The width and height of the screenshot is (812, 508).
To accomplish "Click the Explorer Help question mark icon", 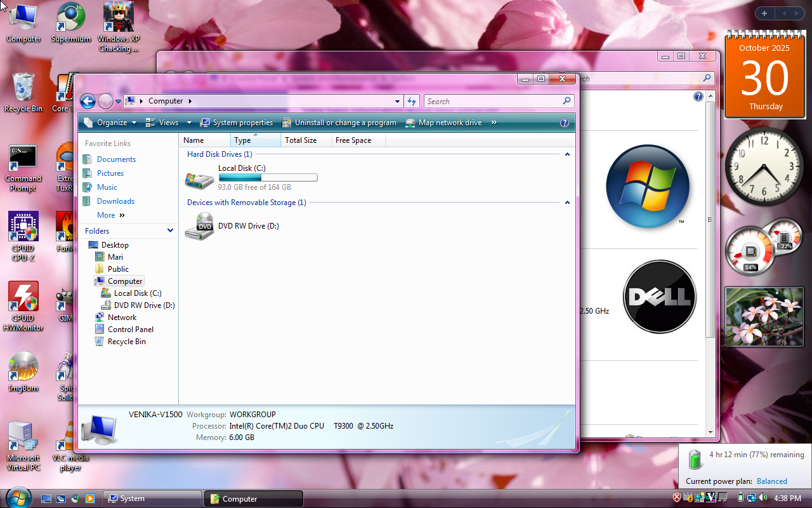I will click(565, 123).
